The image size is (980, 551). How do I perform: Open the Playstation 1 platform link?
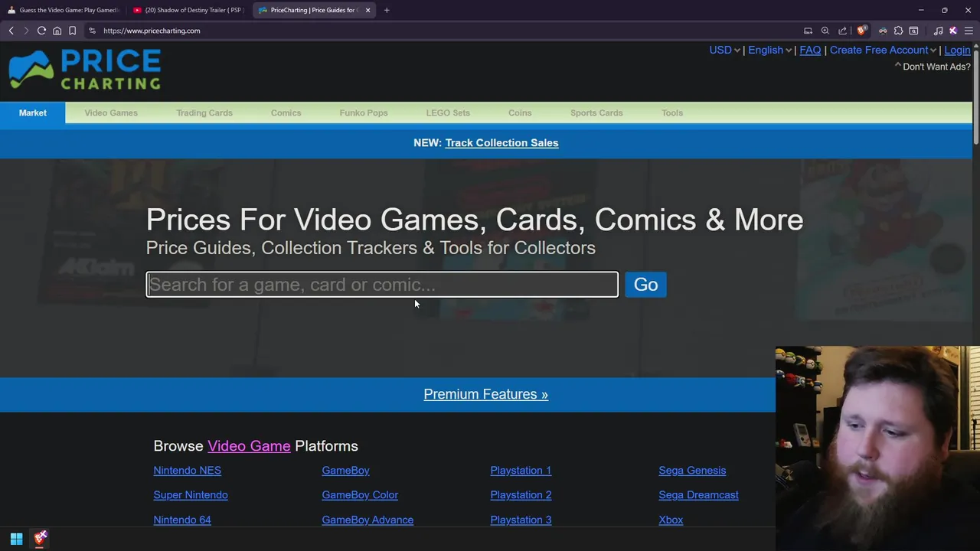coord(521,471)
